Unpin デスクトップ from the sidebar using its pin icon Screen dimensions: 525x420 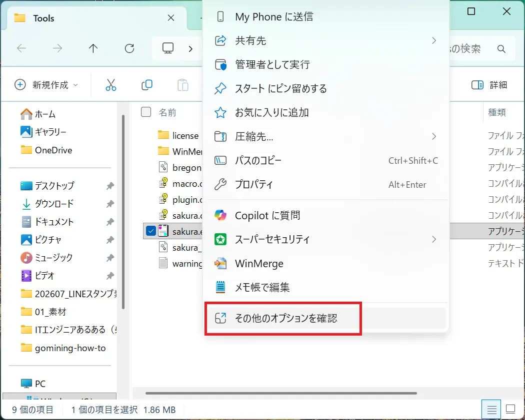[x=110, y=186]
